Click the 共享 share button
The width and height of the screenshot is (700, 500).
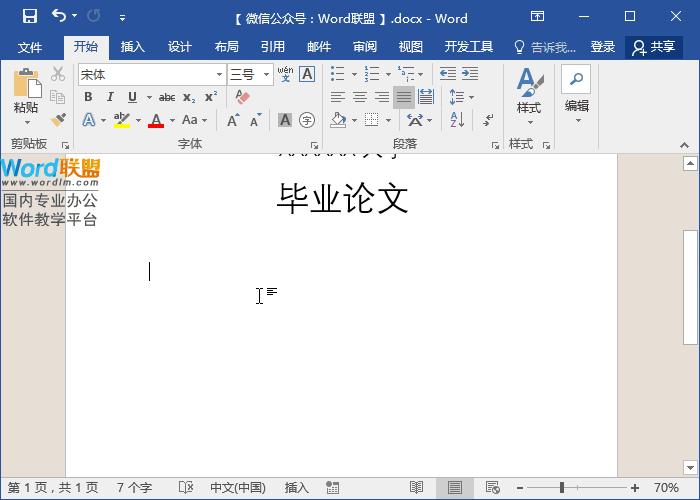[654, 47]
